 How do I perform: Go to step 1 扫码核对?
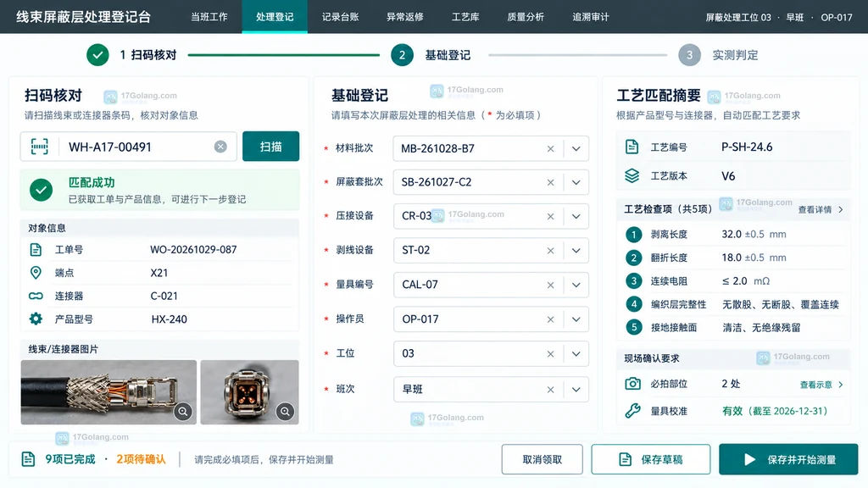coord(131,55)
